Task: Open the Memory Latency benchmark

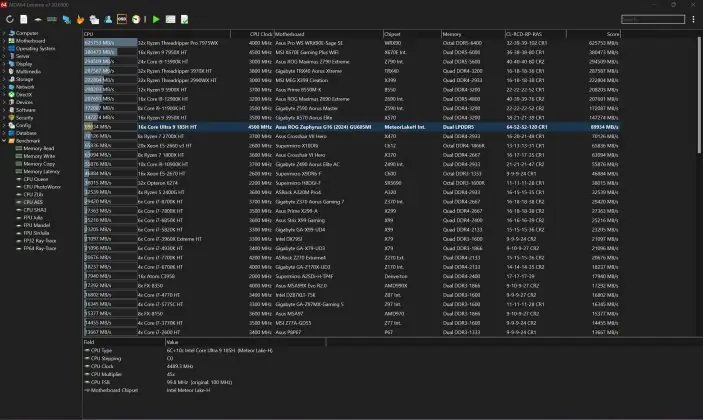Action: 41,171
